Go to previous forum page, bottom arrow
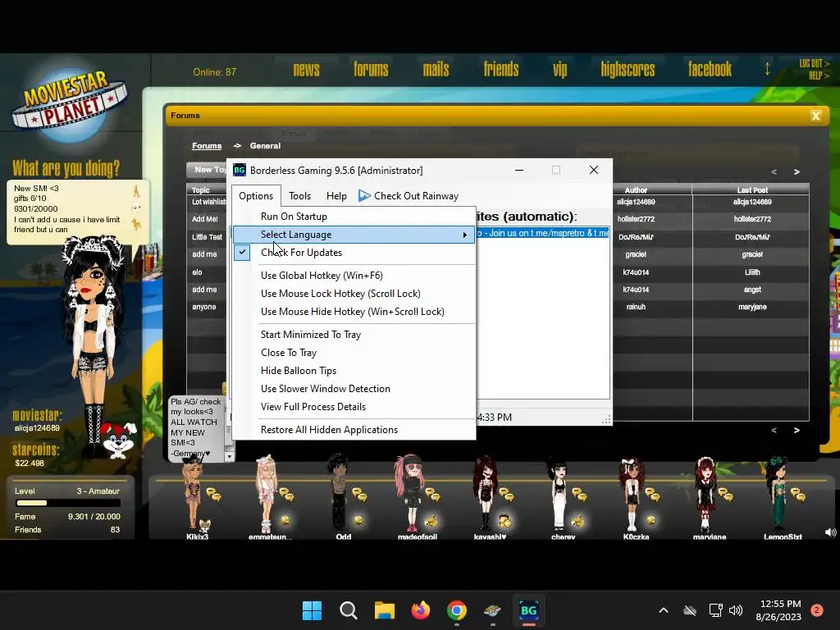 coord(774,430)
